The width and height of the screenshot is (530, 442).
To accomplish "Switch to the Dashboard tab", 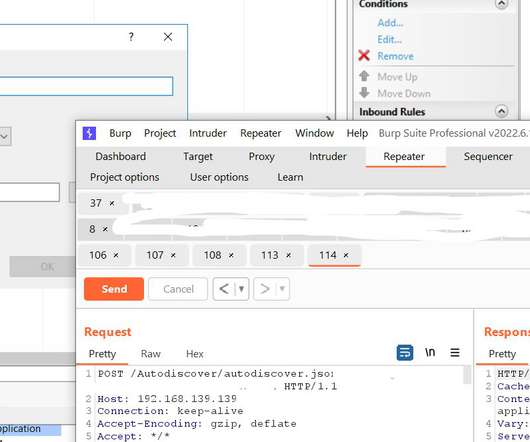I will [x=121, y=156].
